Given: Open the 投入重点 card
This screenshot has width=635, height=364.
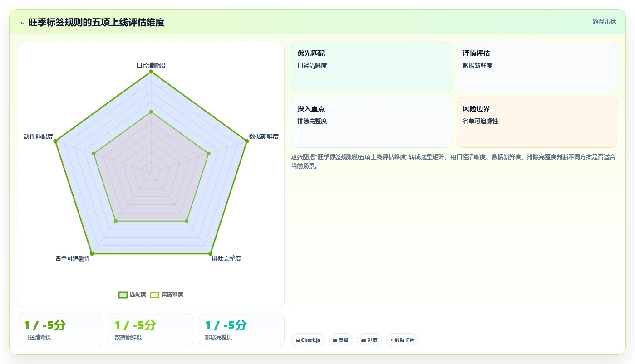Looking at the screenshot, I should tap(371, 122).
